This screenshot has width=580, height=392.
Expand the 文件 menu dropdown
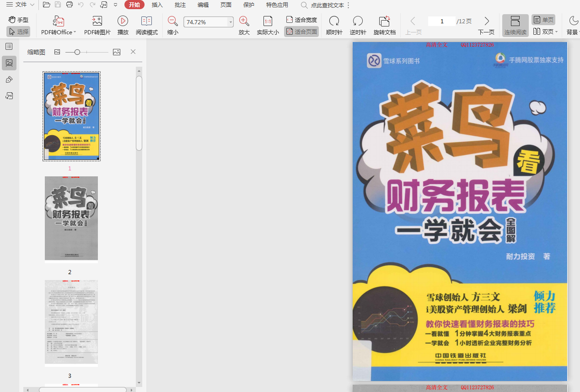pos(32,5)
